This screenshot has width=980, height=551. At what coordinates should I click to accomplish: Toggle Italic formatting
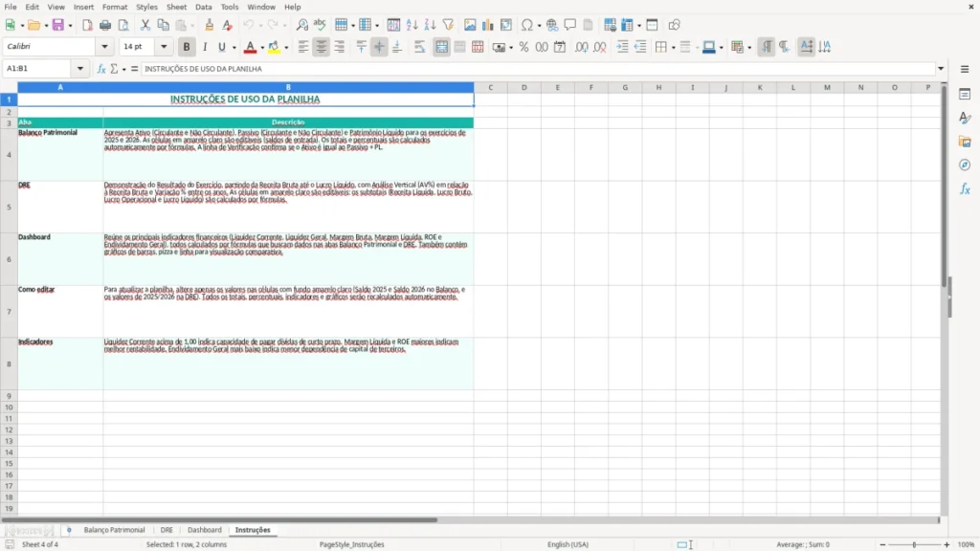click(x=205, y=47)
